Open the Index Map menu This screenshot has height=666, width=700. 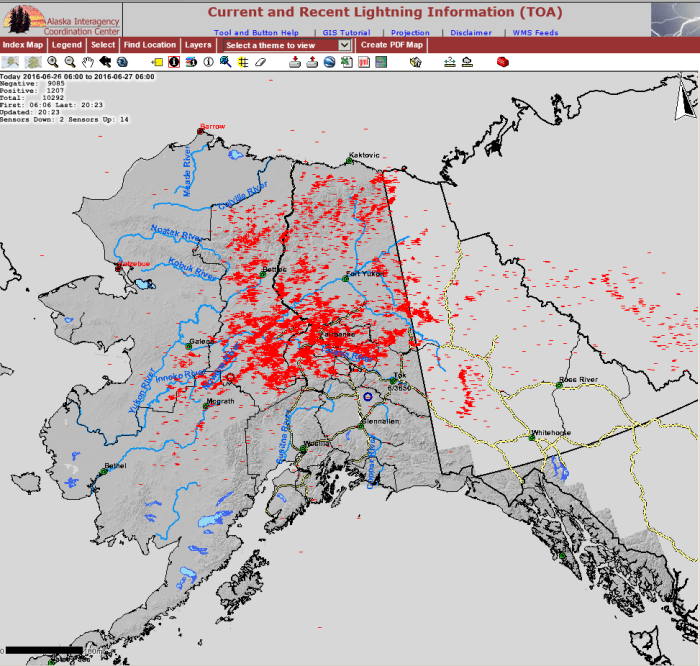[23, 45]
